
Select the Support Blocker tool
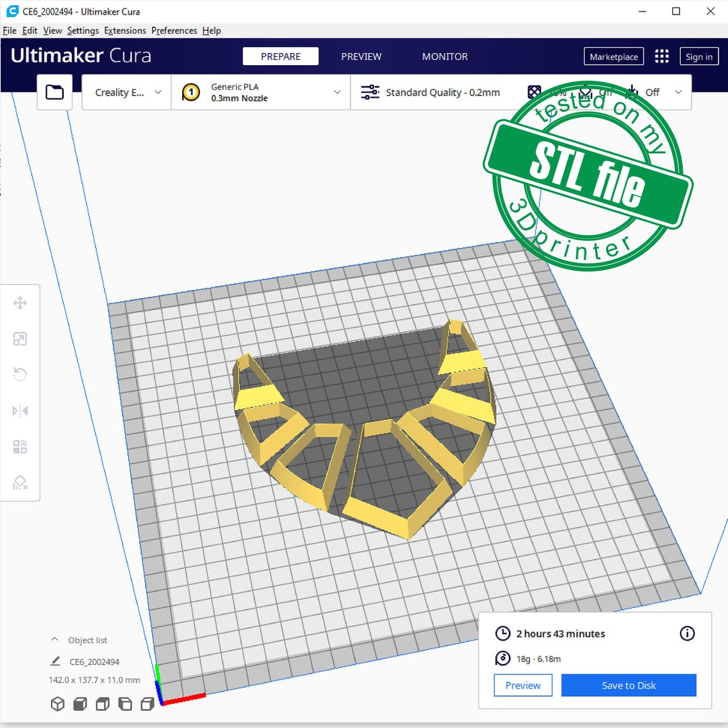coord(20,482)
